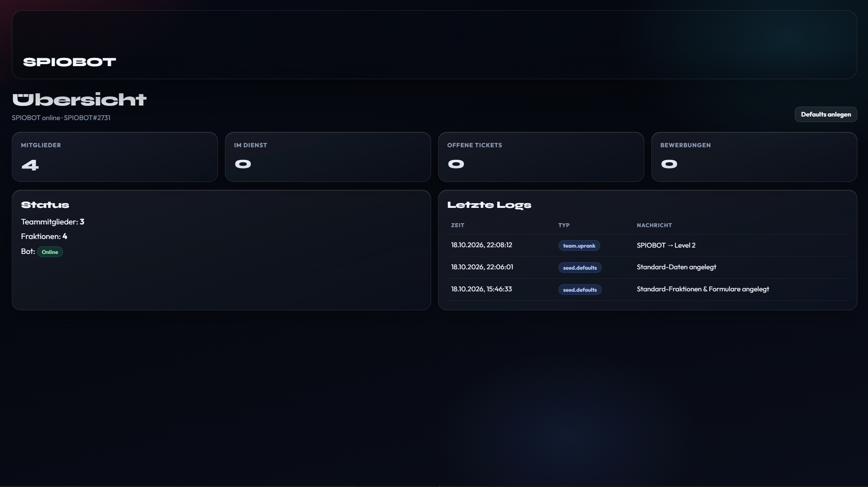The image size is (868, 487).
Task: Click the SPIOBOT logo title
Action: [70, 62]
